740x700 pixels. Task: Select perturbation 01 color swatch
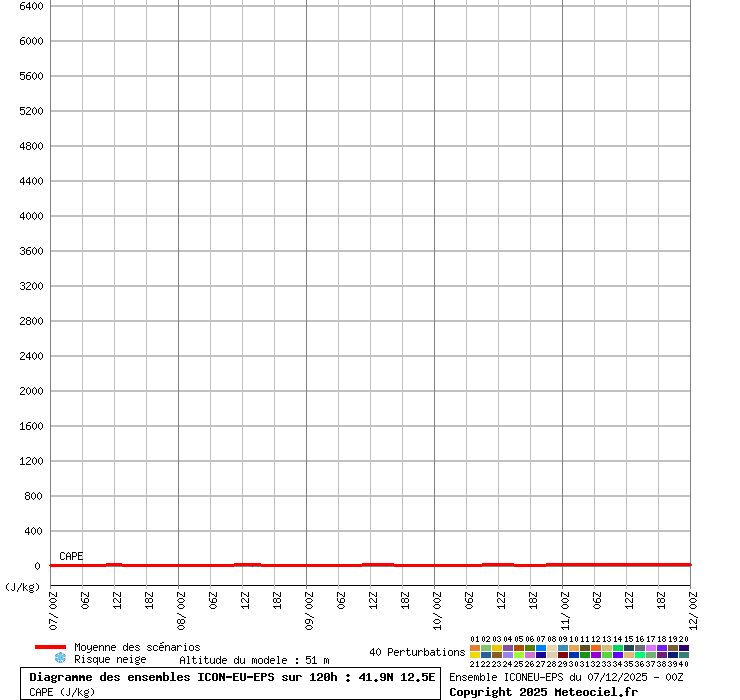click(475, 648)
